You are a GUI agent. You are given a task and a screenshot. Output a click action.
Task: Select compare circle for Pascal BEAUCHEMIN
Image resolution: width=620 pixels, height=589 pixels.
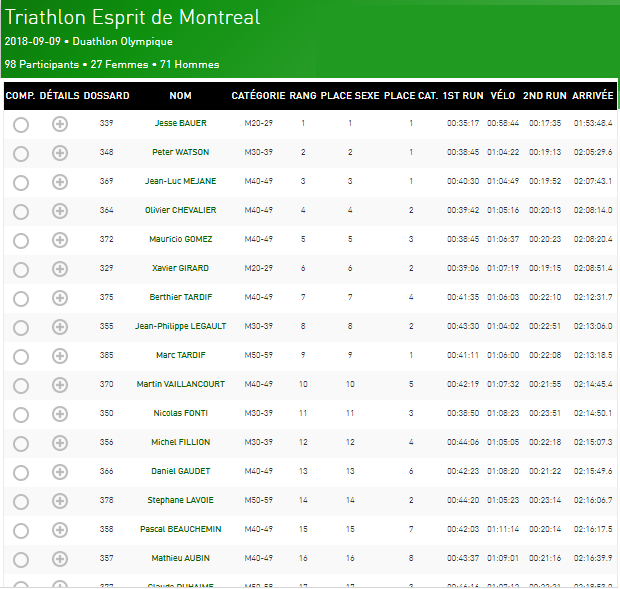pos(21,531)
